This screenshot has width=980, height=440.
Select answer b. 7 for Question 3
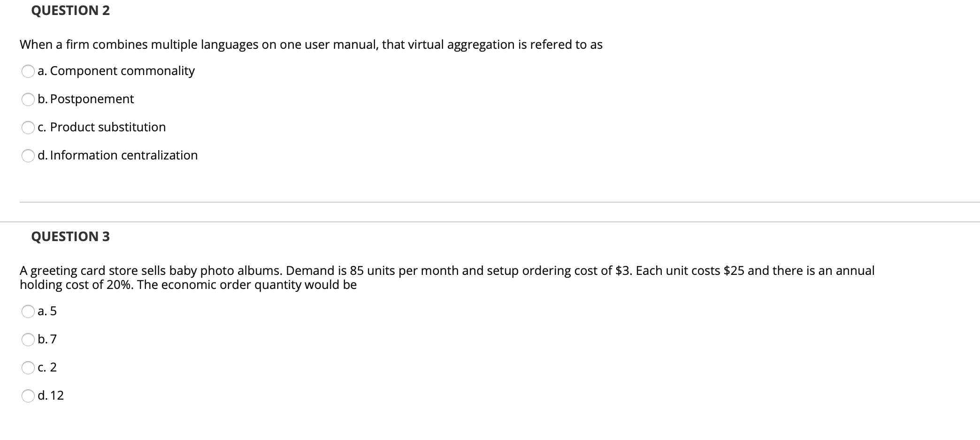pos(29,339)
